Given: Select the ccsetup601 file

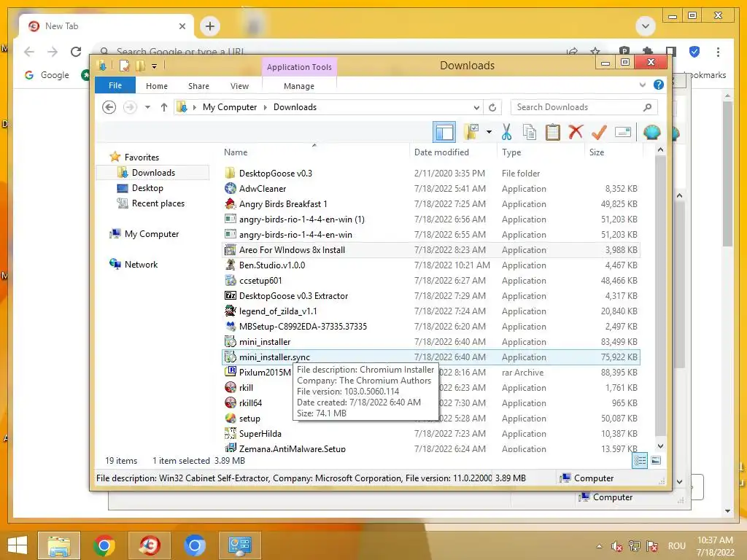Looking at the screenshot, I should (431, 281).
